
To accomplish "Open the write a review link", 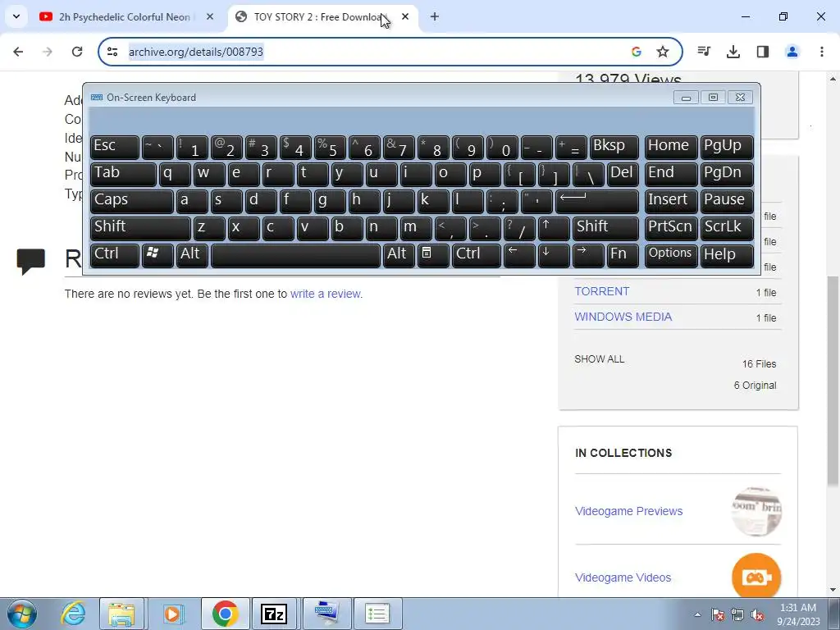I will [326, 294].
